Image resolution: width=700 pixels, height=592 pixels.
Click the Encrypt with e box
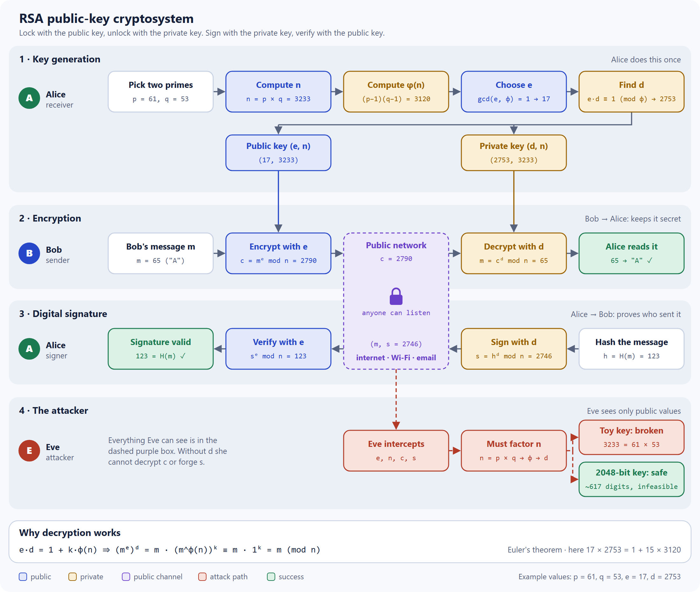pyautogui.click(x=278, y=253)
